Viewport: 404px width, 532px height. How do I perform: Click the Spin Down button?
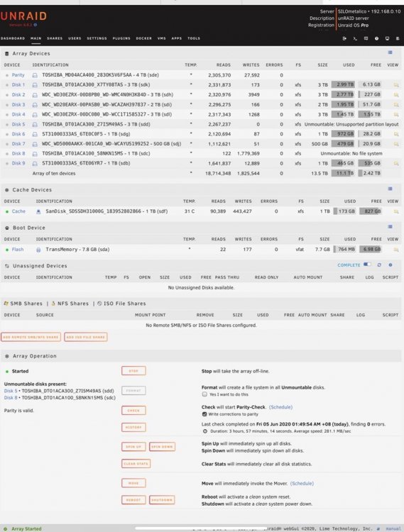(163, 447)
